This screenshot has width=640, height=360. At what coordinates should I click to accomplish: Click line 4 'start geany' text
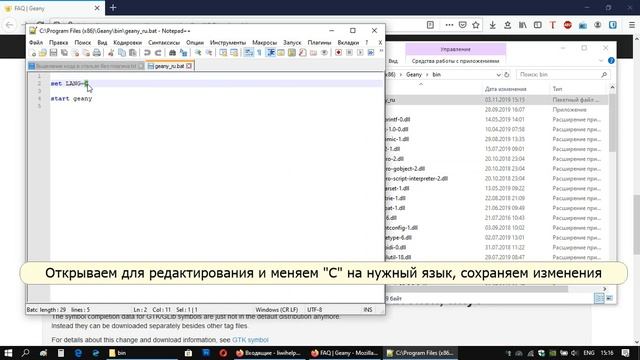coord(71,98)
